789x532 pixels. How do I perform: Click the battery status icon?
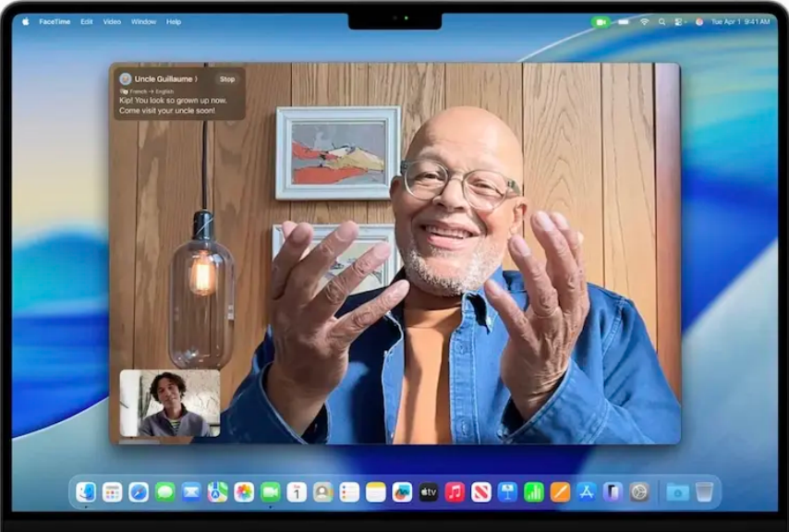coord(624,22)
